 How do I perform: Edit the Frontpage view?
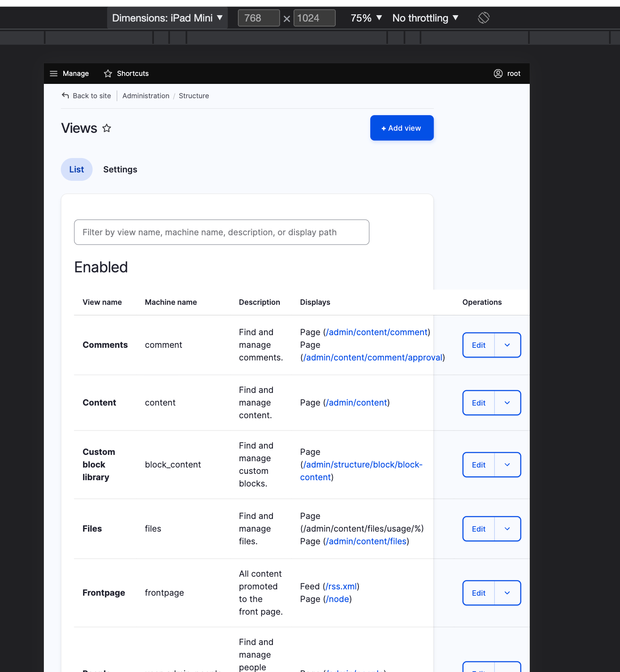coord(479,593)
